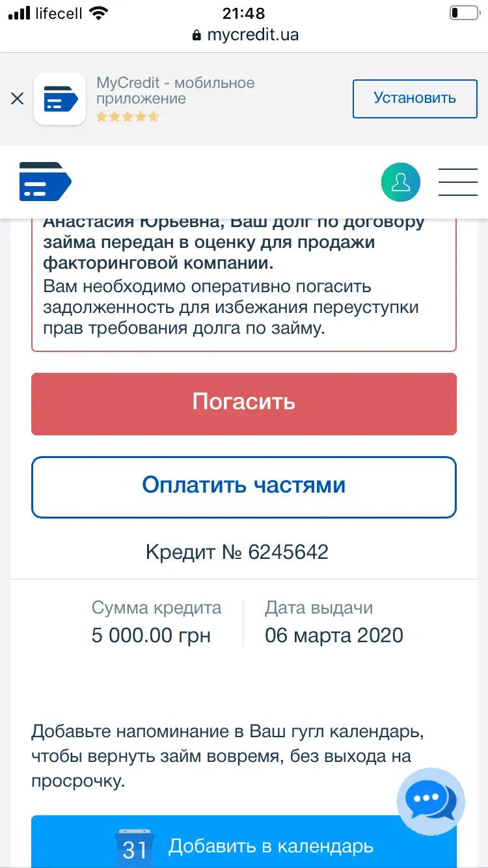Tap the mycredit.ua address bar
The height and width of the screenshot is (868, 488).
tap(252, 34)
